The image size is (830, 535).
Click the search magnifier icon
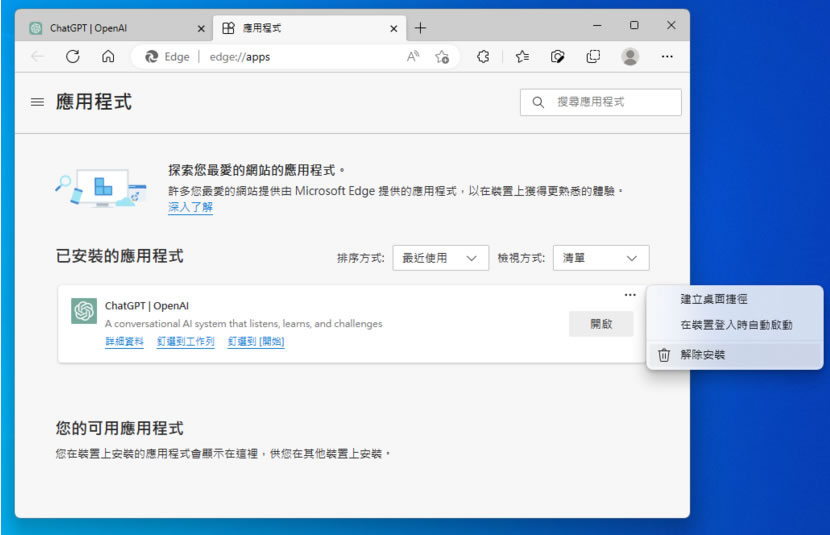click(538, 102)
